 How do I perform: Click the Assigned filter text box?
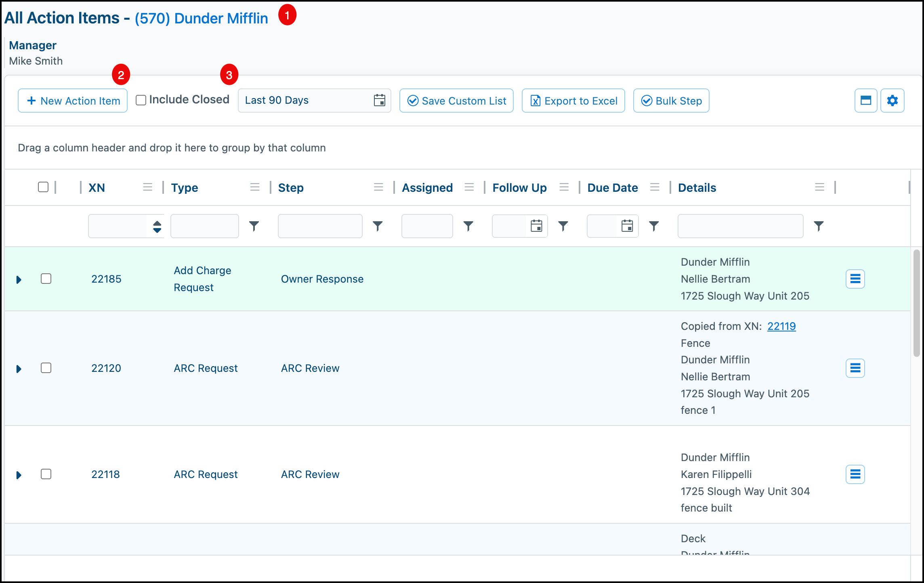pos(427,226)
